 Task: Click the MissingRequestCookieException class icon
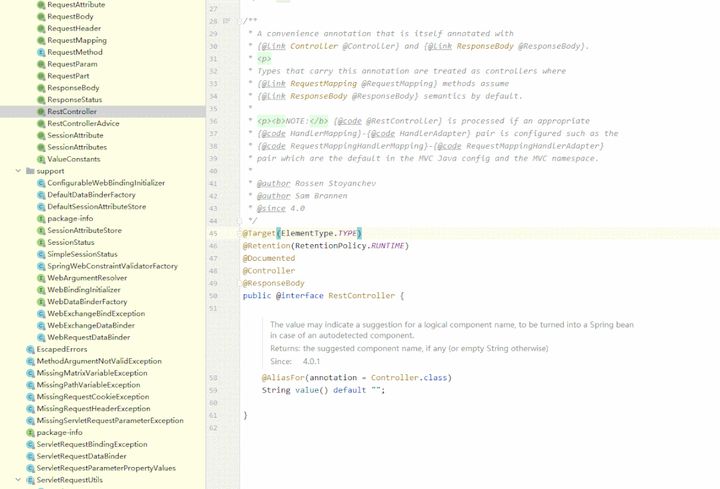click(30, 397)
